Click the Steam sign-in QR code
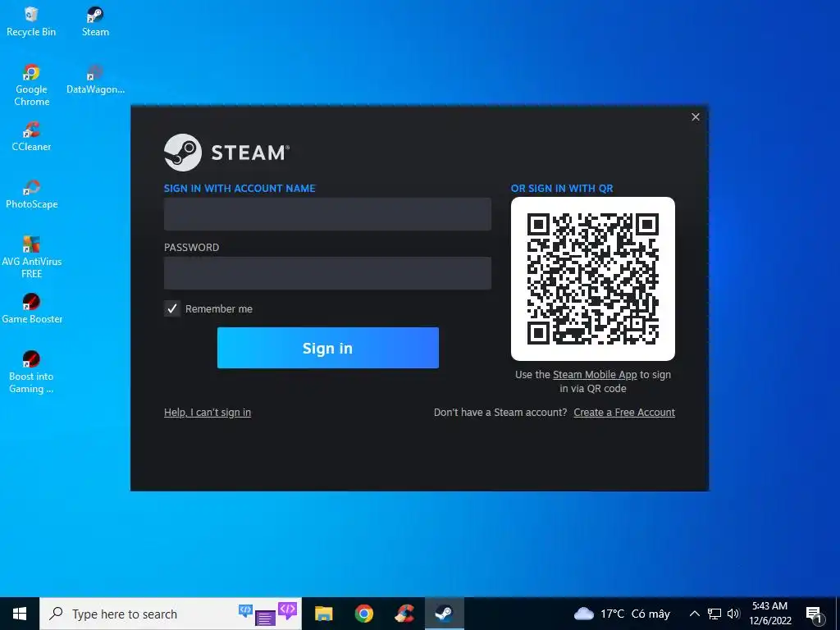This screenshot has width=840, height=630. pyautogui.click(x=592, y=279)
